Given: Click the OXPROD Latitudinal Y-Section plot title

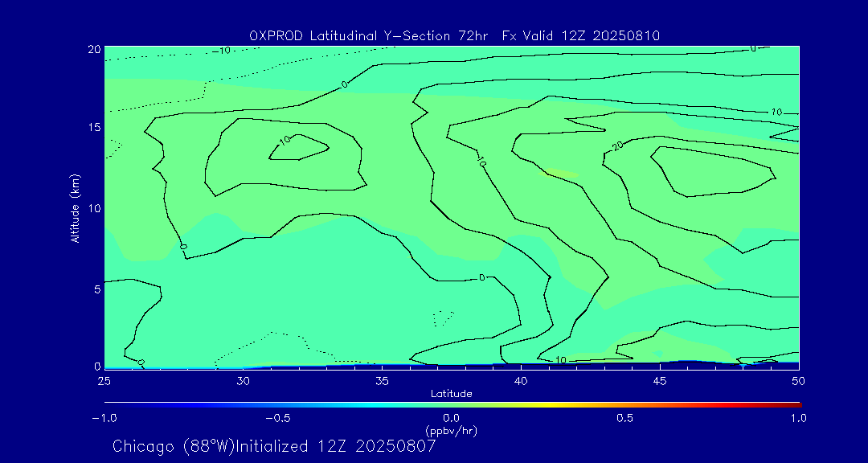Looking at the screenshot, I should tap(454, 35).
